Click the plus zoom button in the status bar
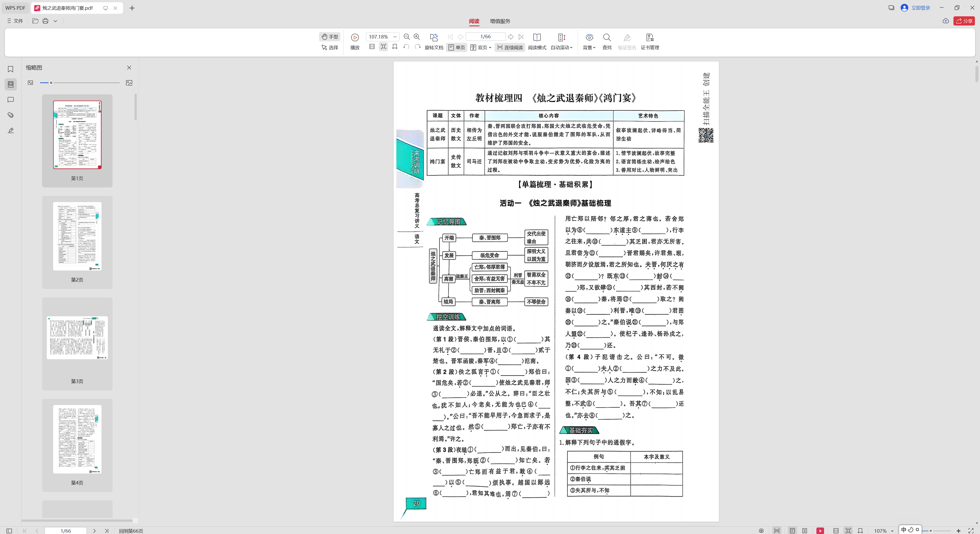 [x=958, y=531]
